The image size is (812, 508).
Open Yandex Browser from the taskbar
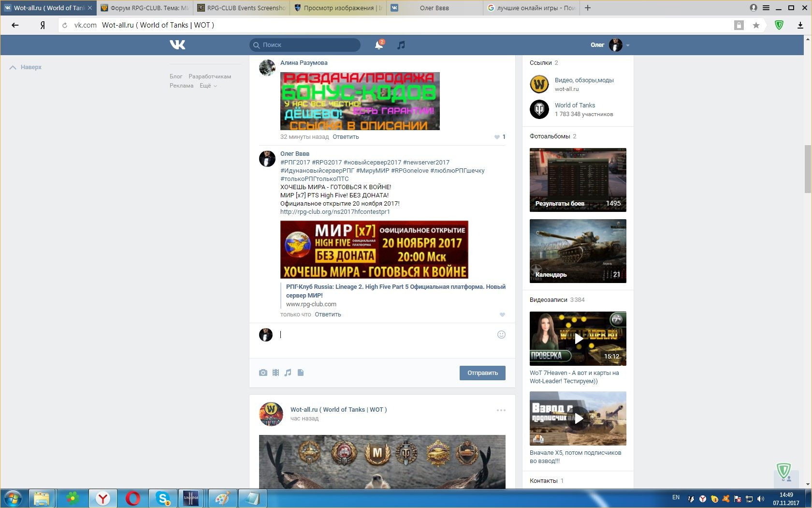point(103,498)
